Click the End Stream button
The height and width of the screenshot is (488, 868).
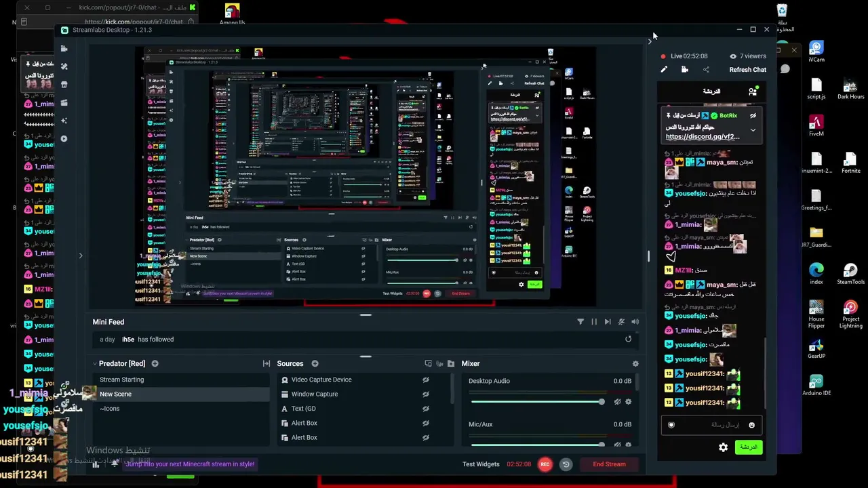(609, 464)
